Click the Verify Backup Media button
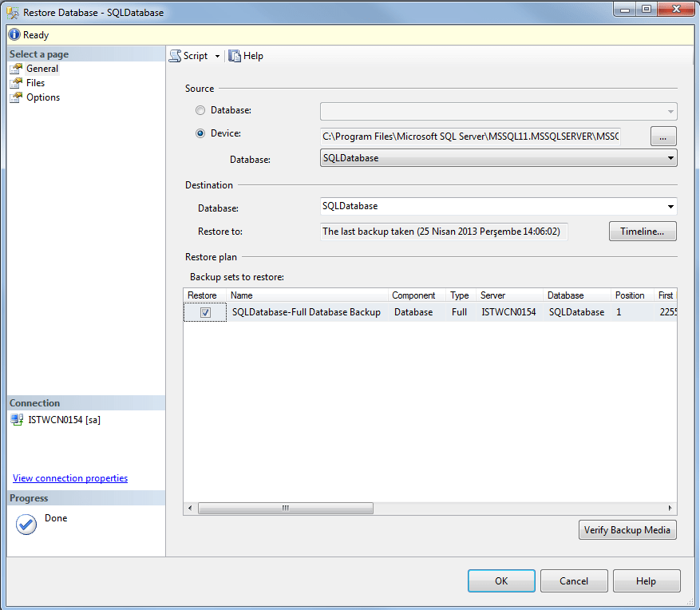Screen dimensions: 700x610 tap(627, 529)
